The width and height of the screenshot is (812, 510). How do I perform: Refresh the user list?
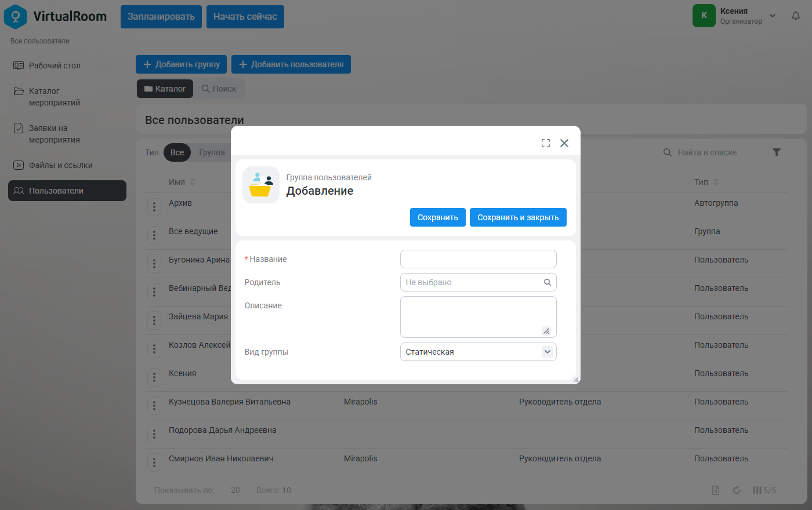[737, 490]
